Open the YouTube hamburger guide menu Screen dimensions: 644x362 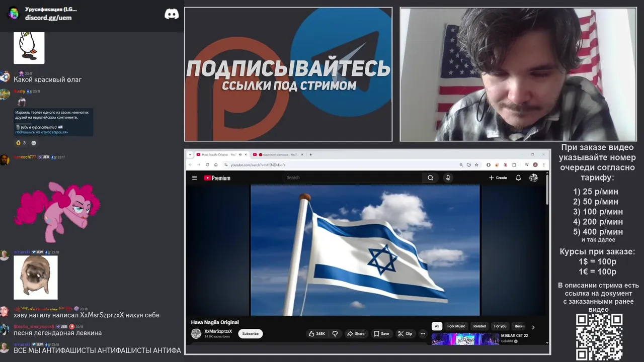coord(194,177)
